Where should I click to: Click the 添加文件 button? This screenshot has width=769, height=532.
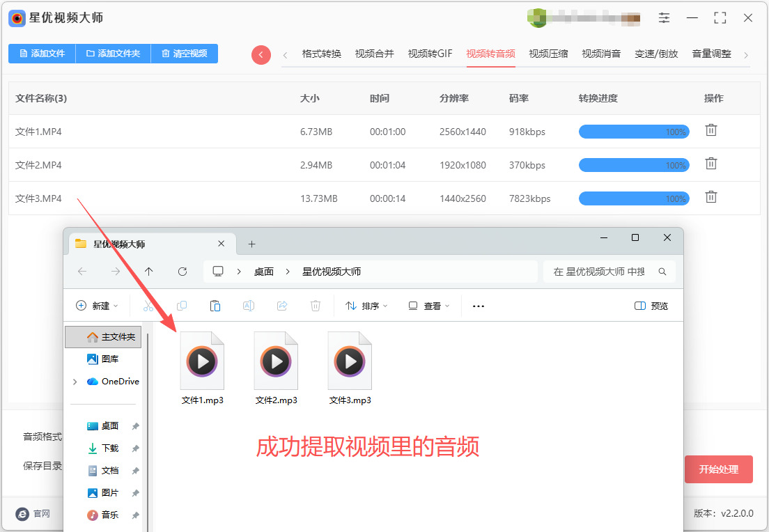tap(42, 54)
